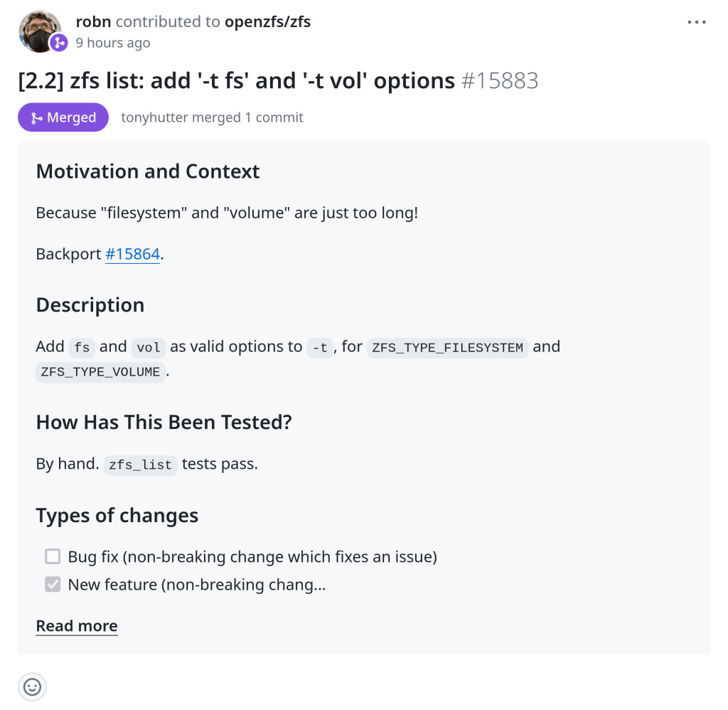Viewport: 728px width, 710px height.
Task: Follow the backport #15864 link
Action: point(132,254)
